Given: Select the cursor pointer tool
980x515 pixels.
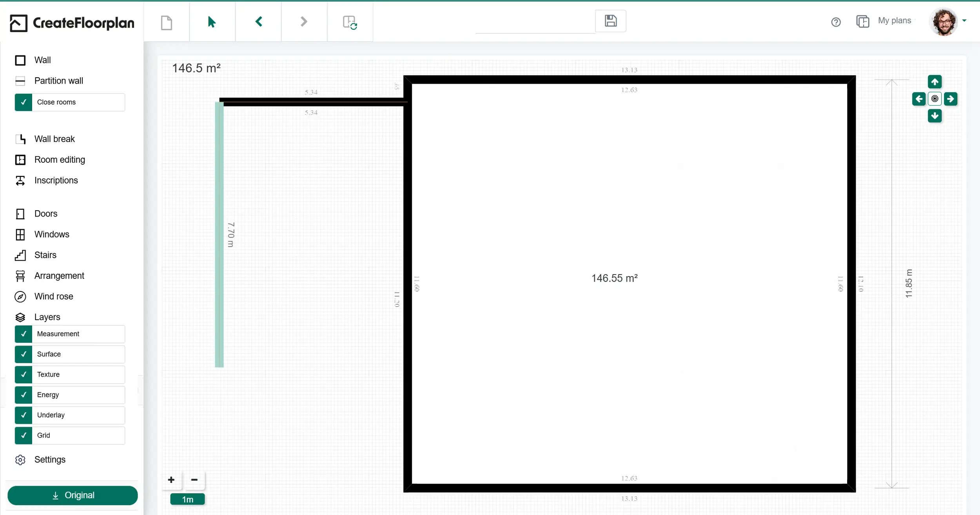Looking at the screenshot, I should [212, 22].
